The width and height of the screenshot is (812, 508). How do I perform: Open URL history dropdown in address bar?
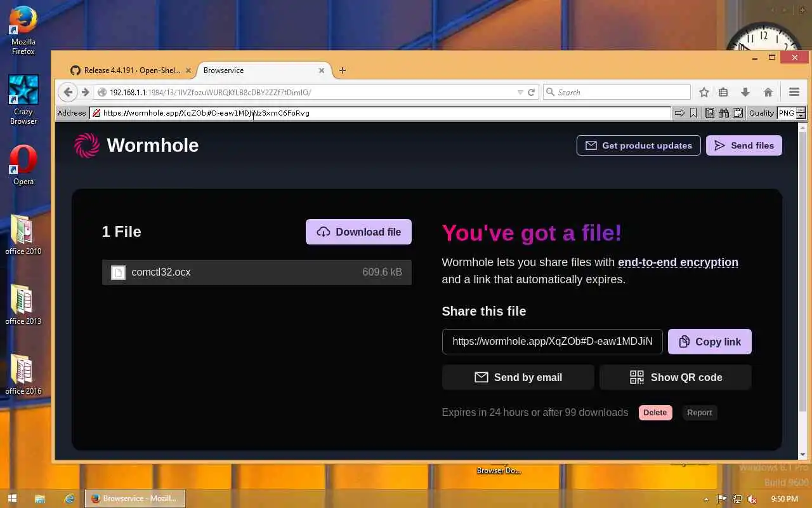pos(520,92)
